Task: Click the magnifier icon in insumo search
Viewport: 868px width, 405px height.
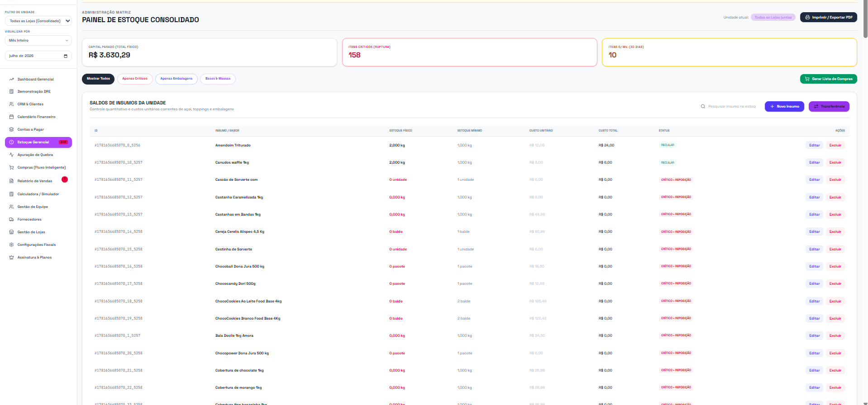Action: (703, 107)
